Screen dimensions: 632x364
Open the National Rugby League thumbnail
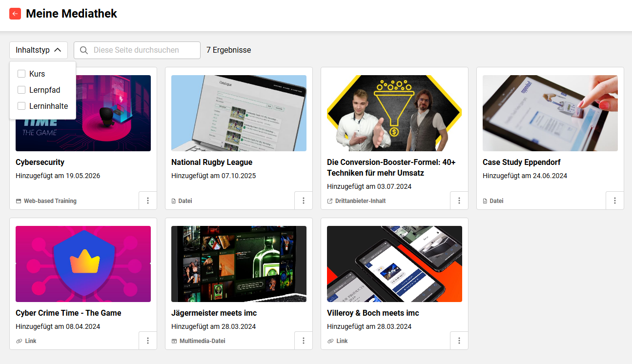pos(239,113)
